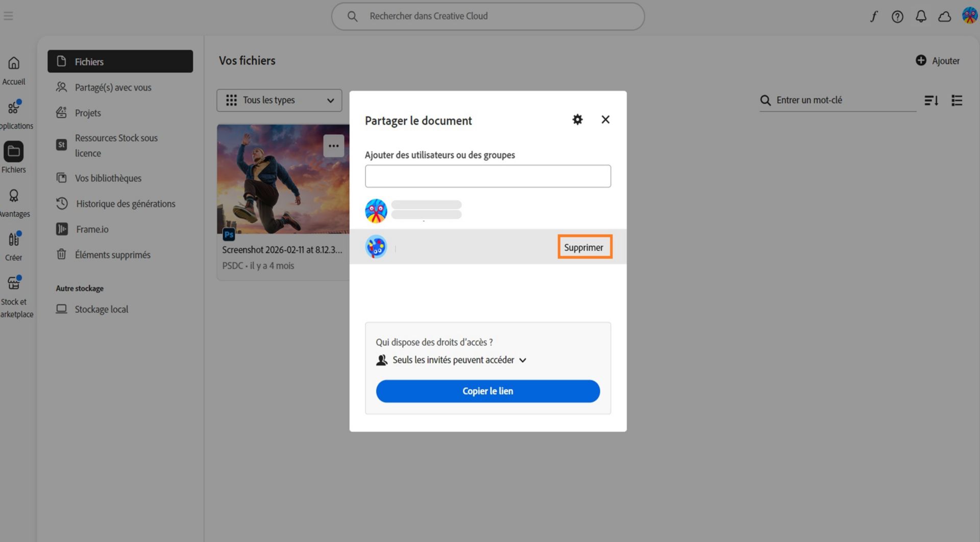This screenshot has width=980, height=542.
Task: Close the Partager le document dialog
Action: click(x=605, y=120)
